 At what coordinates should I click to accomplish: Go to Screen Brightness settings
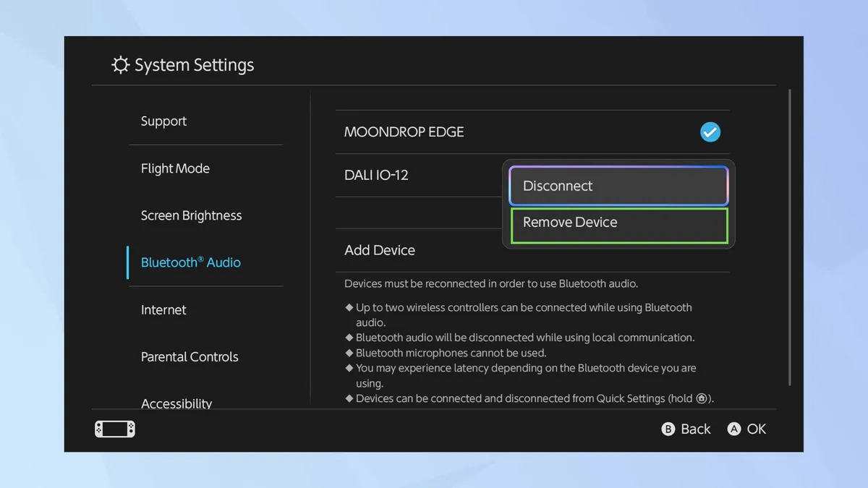[191, 215]
